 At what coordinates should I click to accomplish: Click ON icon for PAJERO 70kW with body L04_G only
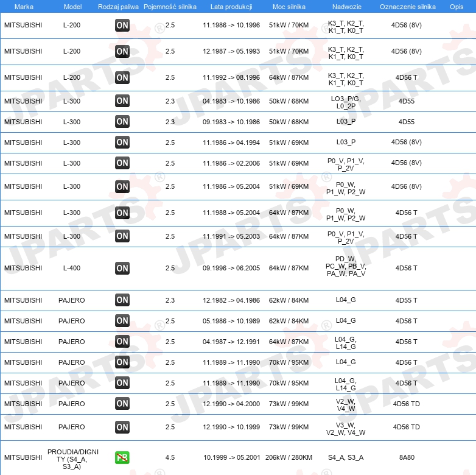[122, 362]
